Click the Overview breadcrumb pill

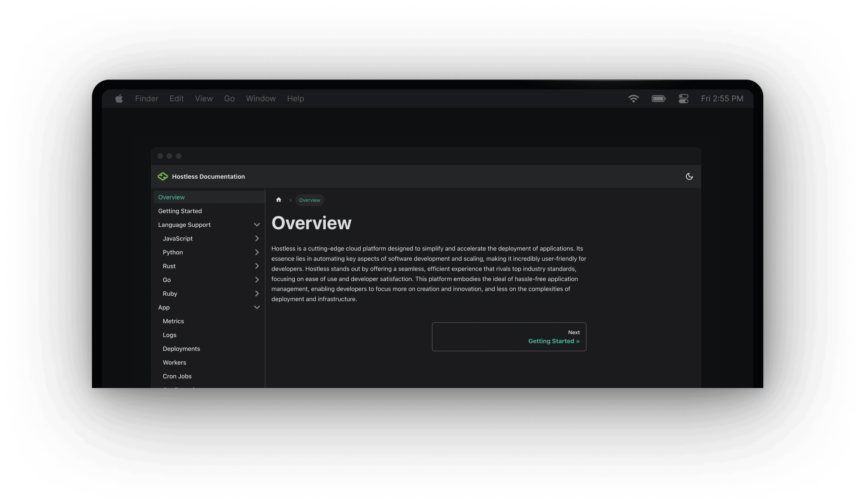click(x=309, y=200)
